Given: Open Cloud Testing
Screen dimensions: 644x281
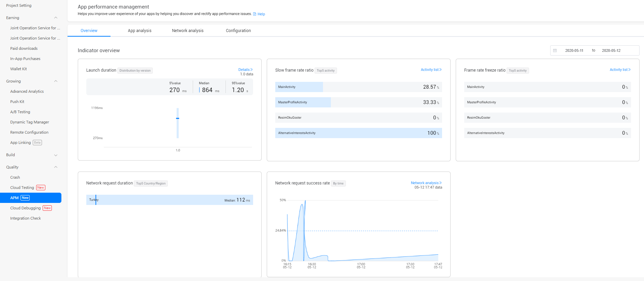Looking at the screenshot, I should click(x=22, y=188).
